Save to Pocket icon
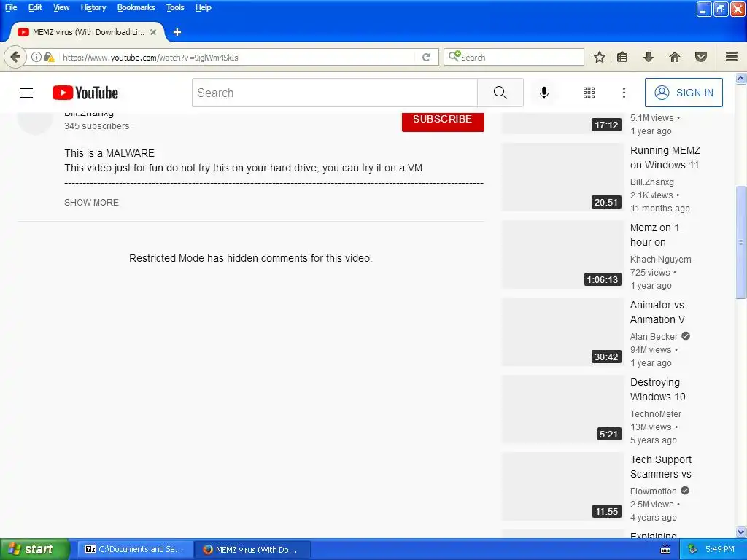Image resolution: width=747 pixels, height=560 pixels. [x=701, y=57]
